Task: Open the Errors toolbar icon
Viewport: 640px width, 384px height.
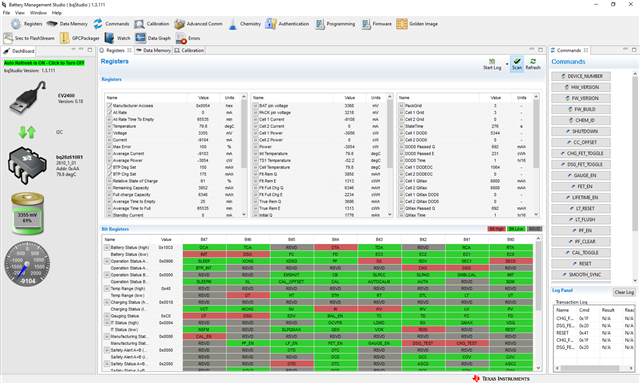Action: (188, 38)
